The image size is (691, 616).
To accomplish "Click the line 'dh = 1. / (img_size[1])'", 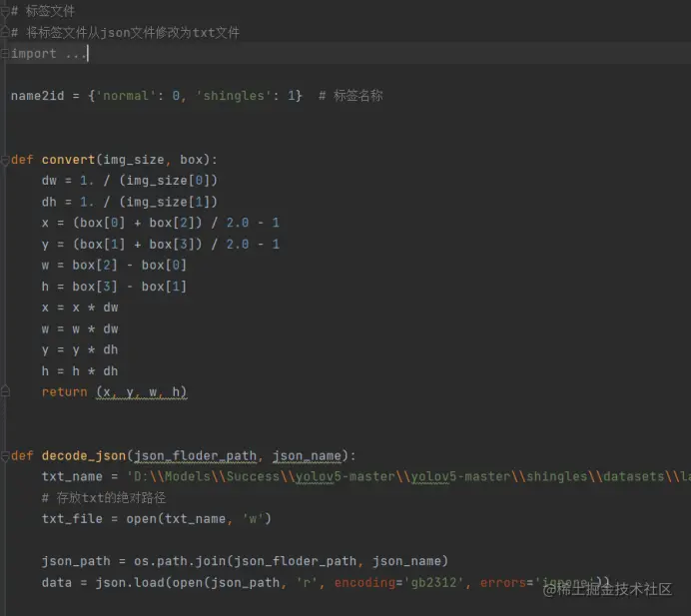I will tap(130, 202).
